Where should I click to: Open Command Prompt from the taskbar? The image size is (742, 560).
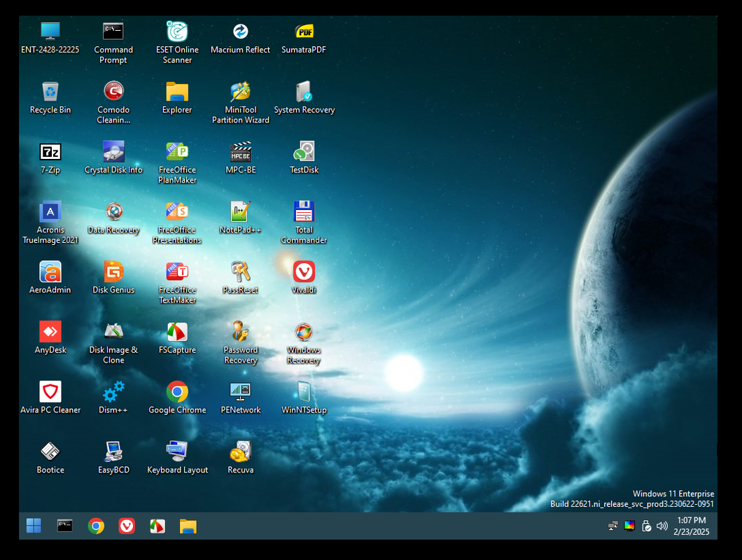(65, 526)
